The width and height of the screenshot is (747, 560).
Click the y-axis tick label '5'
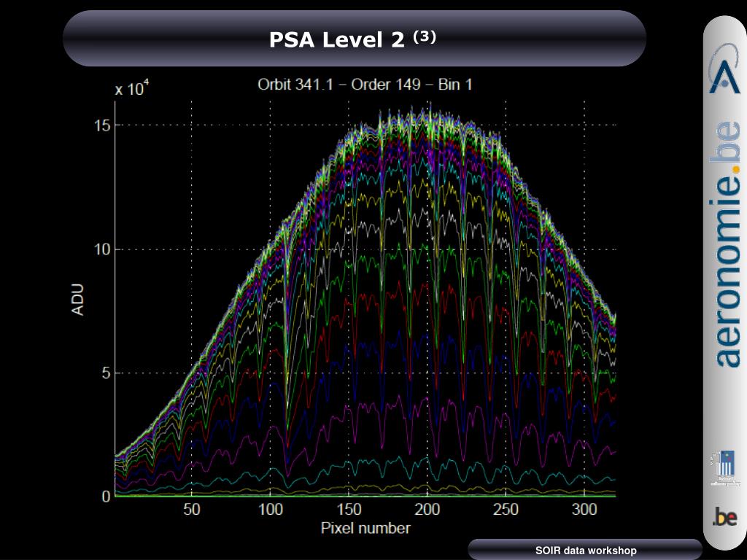pos(106,373)
